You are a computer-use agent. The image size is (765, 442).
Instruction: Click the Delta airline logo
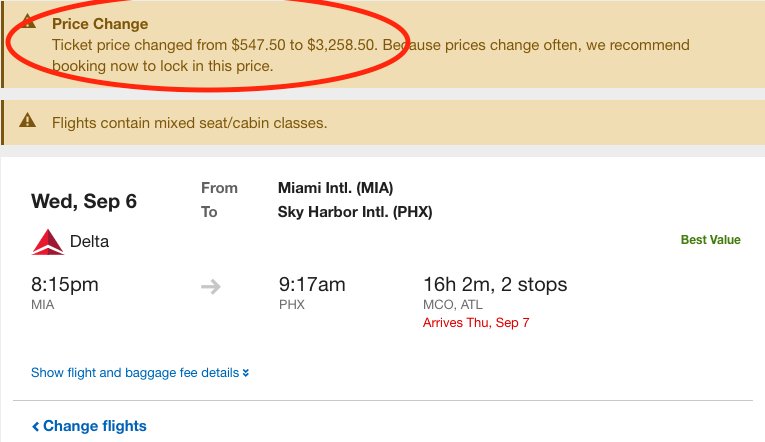pos(47,242)
